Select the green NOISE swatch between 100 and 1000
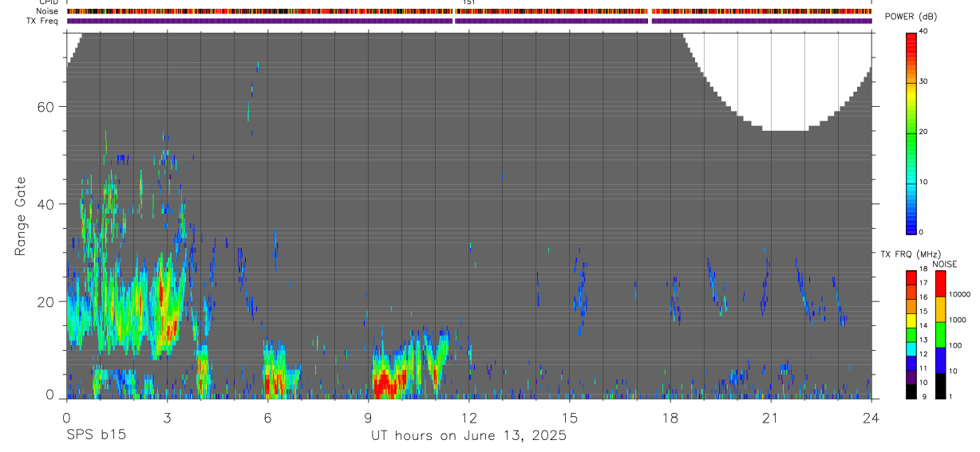 point(940,335)
